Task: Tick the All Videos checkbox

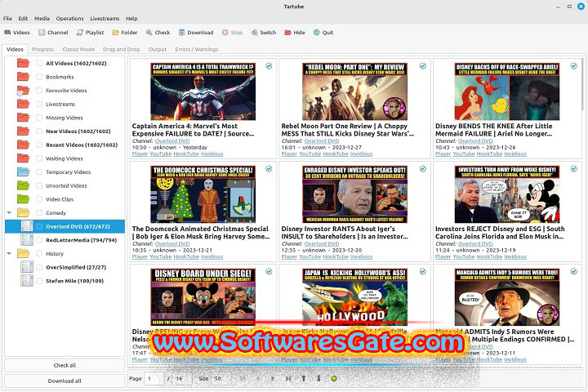Action: pos(39,64)
